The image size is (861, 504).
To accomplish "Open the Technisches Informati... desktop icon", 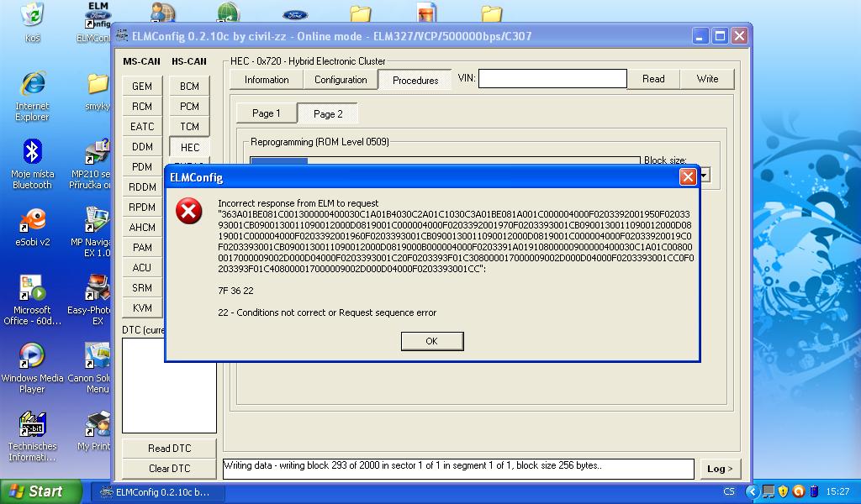I will 32,425.
